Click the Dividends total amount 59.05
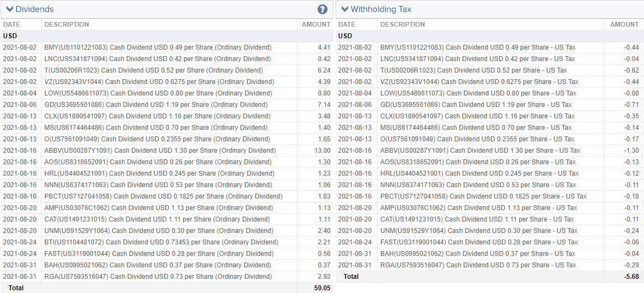The image size is (644, 293). (x=323, y=289)
